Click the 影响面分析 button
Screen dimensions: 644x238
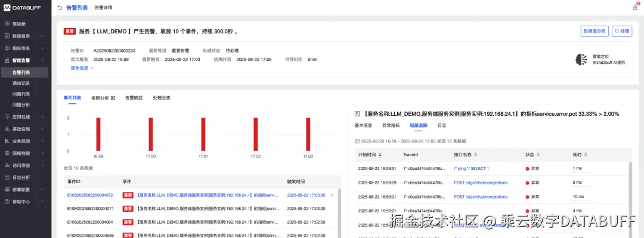point(595,31)
